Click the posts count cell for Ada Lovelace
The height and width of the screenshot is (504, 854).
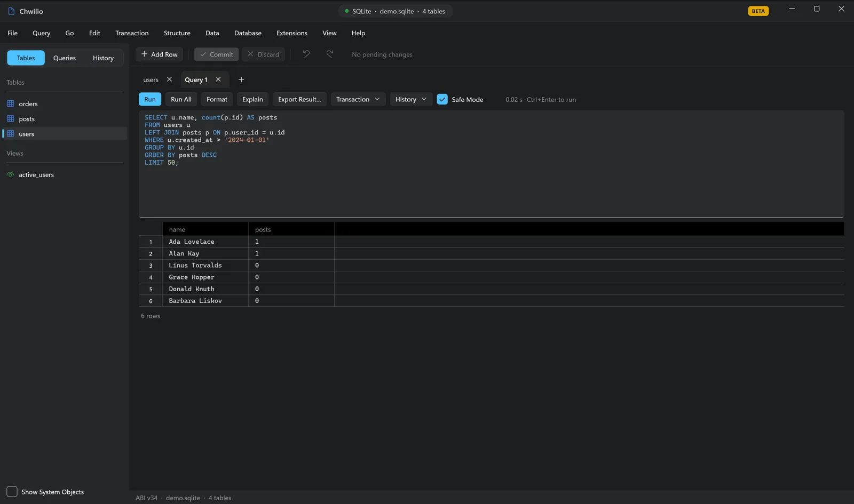click(x=291, y=242)
